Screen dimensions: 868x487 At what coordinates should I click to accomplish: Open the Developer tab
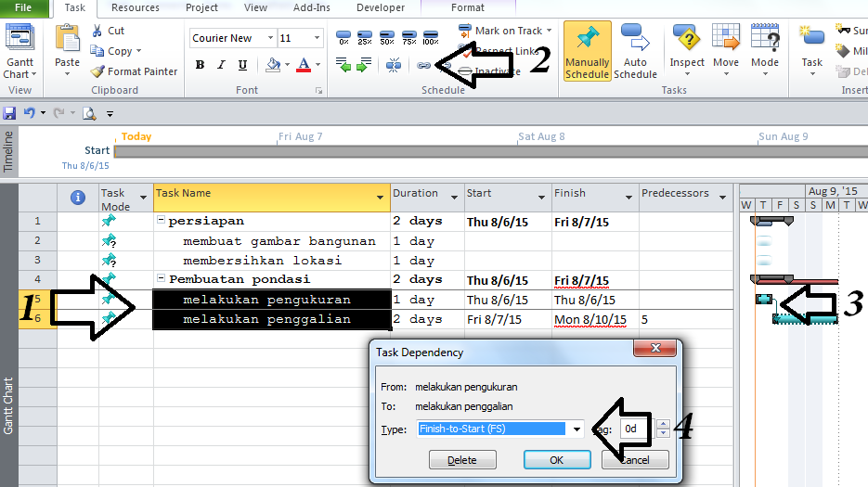pyautogui.click(x=381, y=7)
